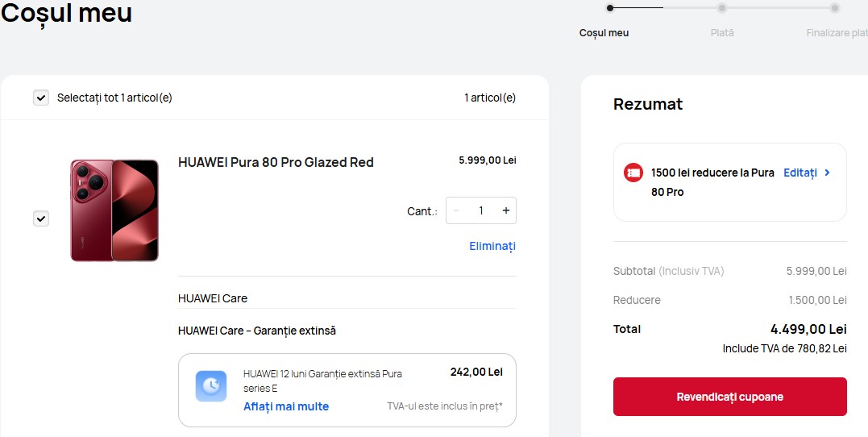Click Editați to change the coupon
868x437 pixels.
pos(800,173)
